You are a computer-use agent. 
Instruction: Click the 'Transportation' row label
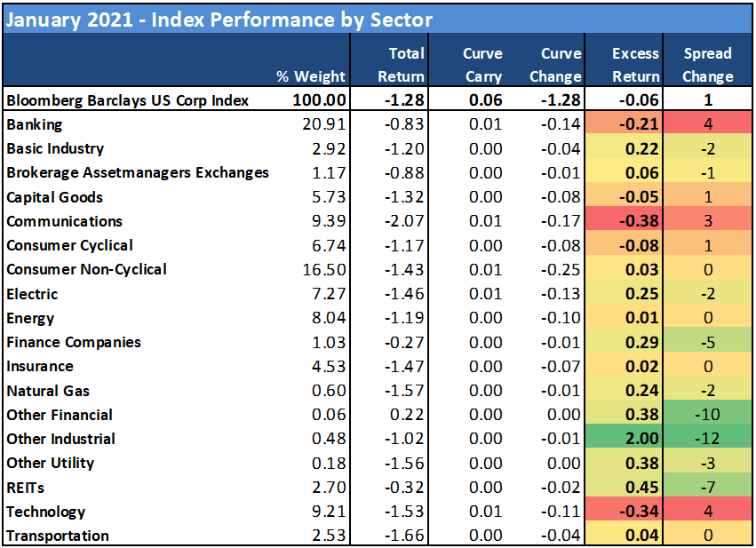pos(58,536)
